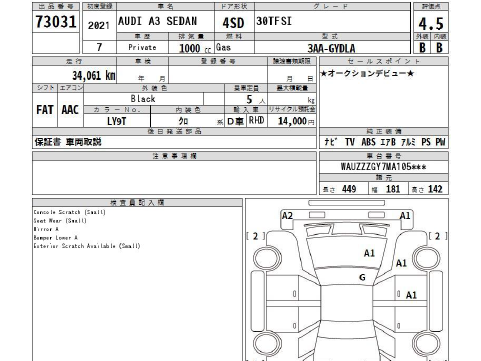
Task: Select the ナビ equipment item
Action: pos(331,142)
